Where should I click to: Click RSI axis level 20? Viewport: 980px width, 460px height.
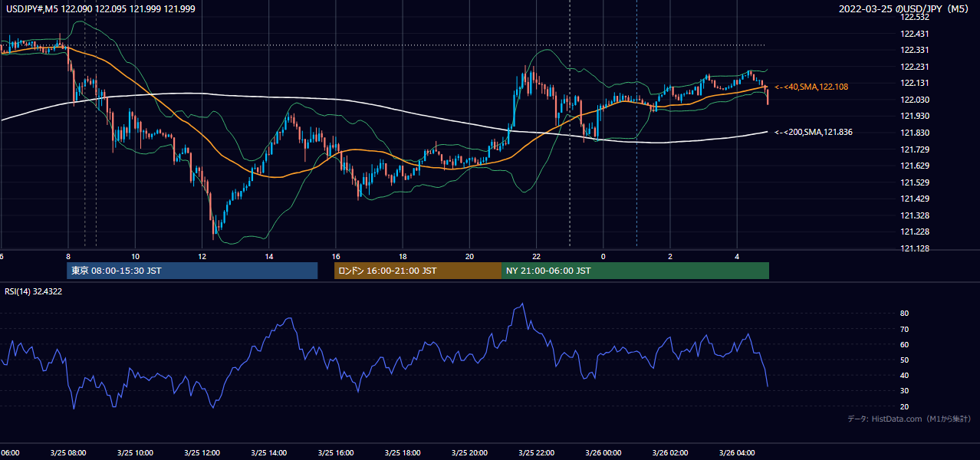tap(905, 406)
